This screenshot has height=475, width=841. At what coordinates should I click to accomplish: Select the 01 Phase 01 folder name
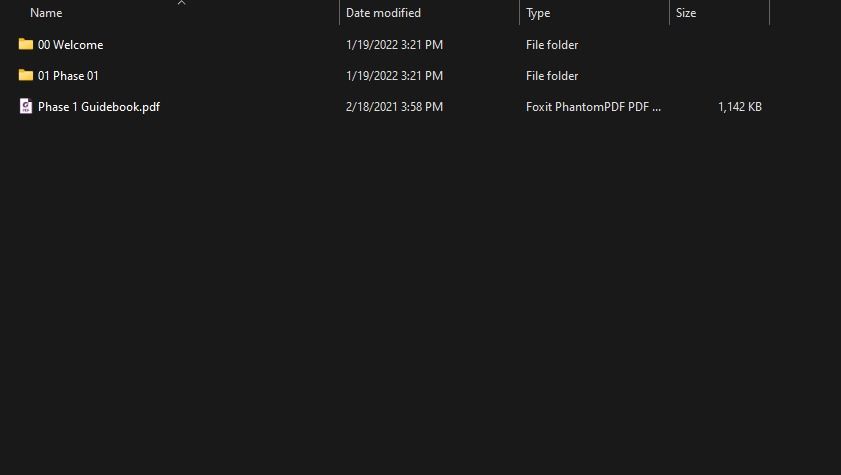[68, 76]
